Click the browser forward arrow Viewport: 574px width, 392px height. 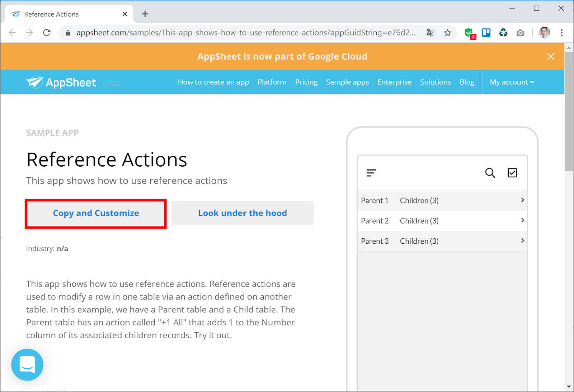(29, 33)
